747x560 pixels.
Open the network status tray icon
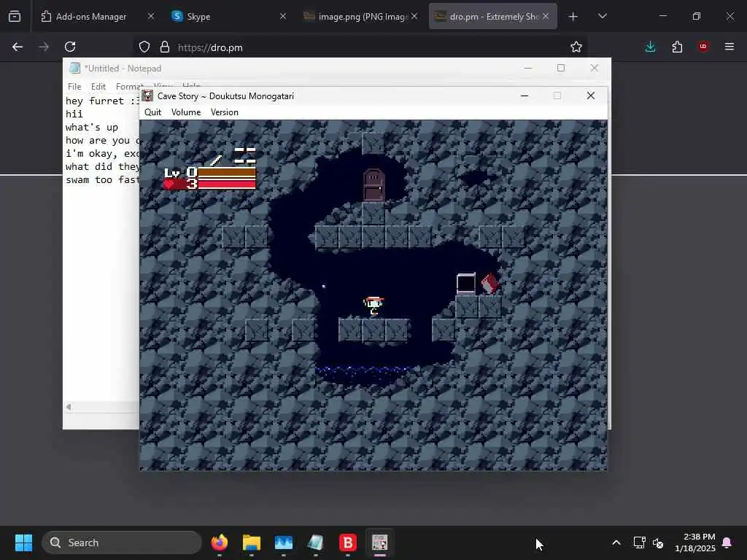[x=639, y=542]
